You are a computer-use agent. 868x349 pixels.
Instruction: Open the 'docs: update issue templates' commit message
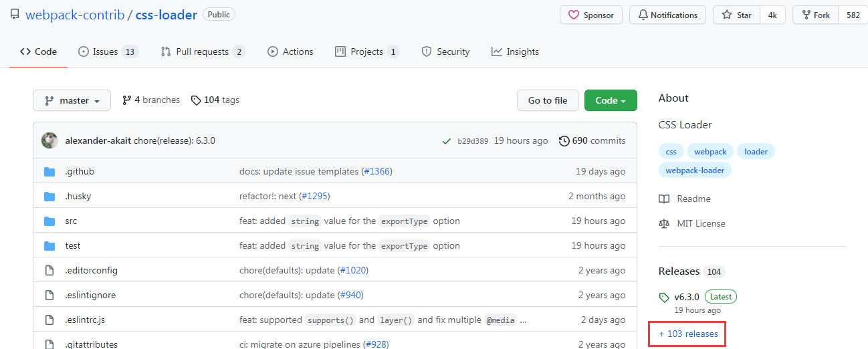coord(299,171)
